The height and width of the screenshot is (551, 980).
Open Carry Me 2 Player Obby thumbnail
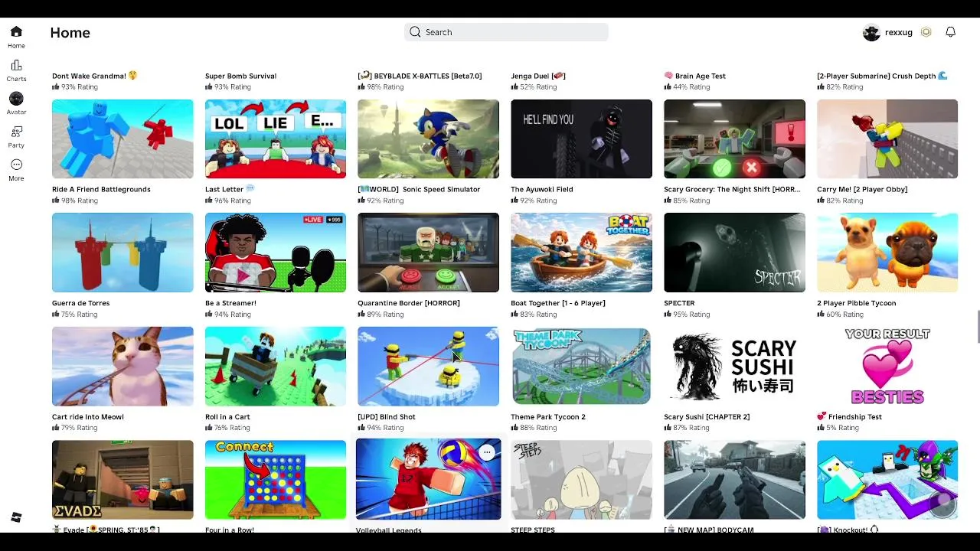(x=887, y=139)
